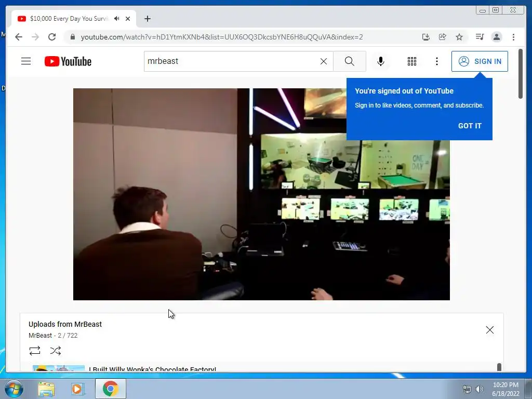Open the network tray icon
The image size is (532, 399).
(467, 389)
